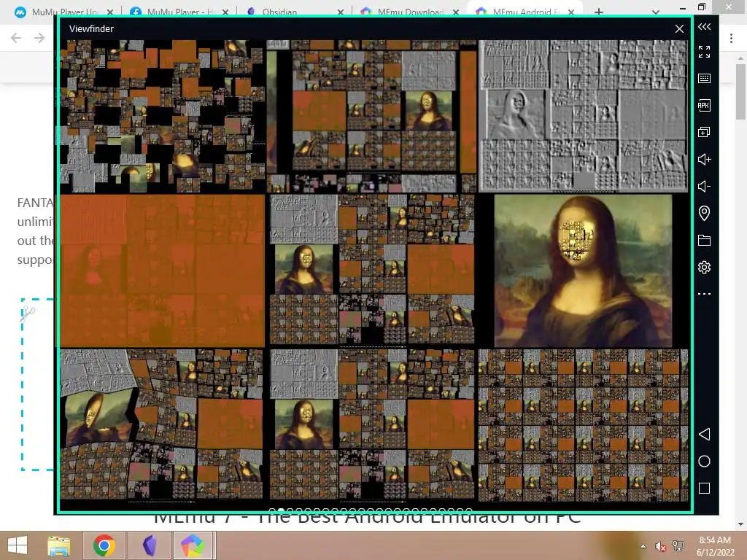
Task: Decrease emulator volume
Action: tap(704, 186)
